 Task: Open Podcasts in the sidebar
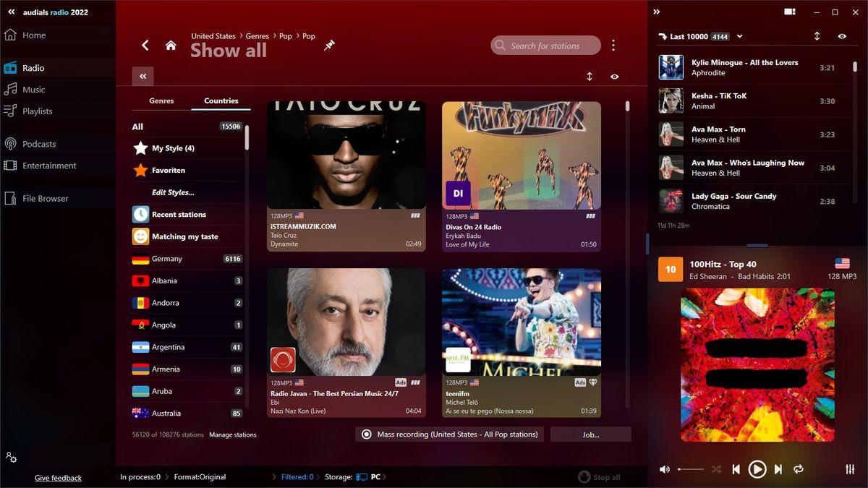[39, 144]
